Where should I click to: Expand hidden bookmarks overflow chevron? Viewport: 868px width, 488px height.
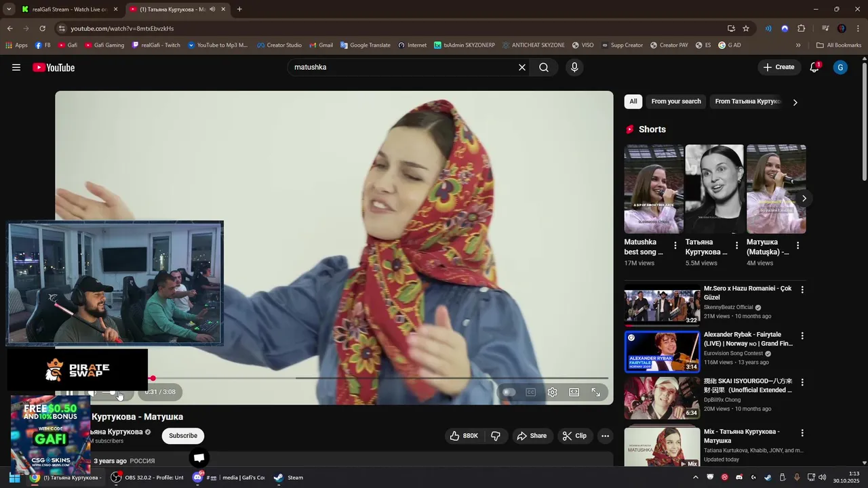(x=798, y=45)
